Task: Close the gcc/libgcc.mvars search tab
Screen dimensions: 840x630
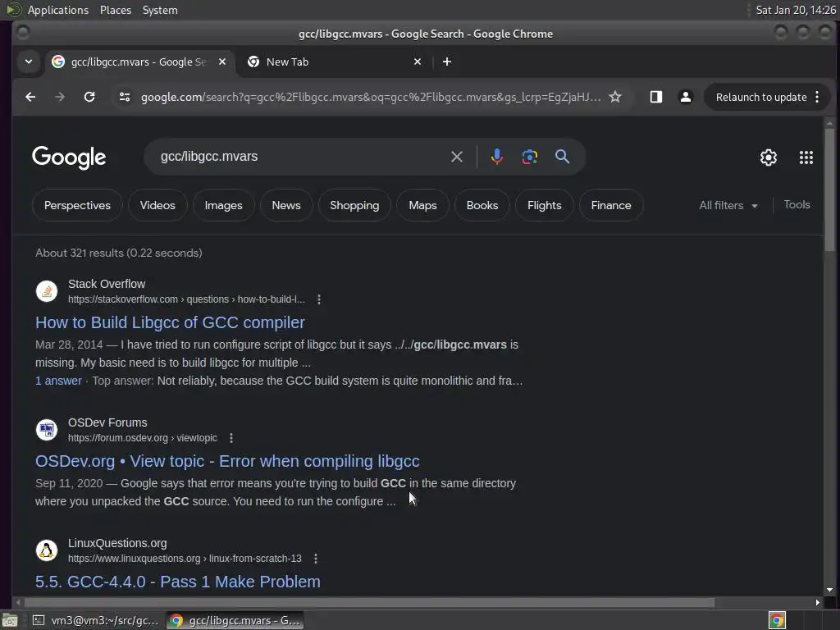Action: 221,62
